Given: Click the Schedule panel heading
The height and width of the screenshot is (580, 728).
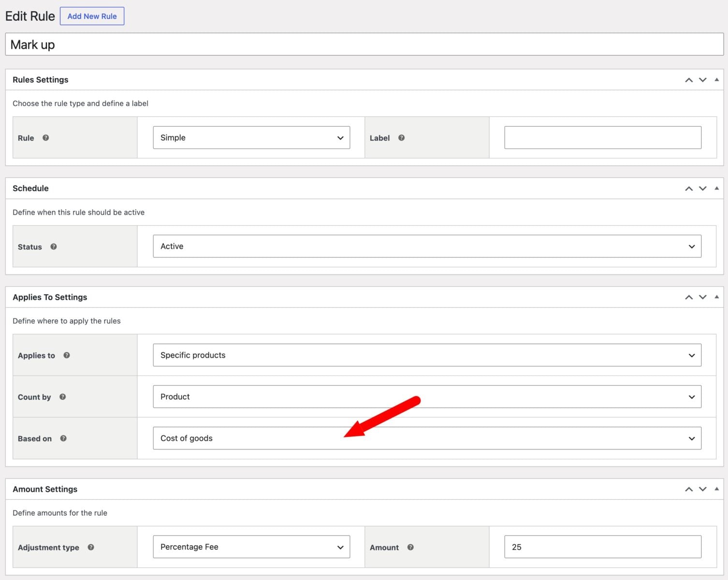Looking at the screenshot, I should coord(30,188).
